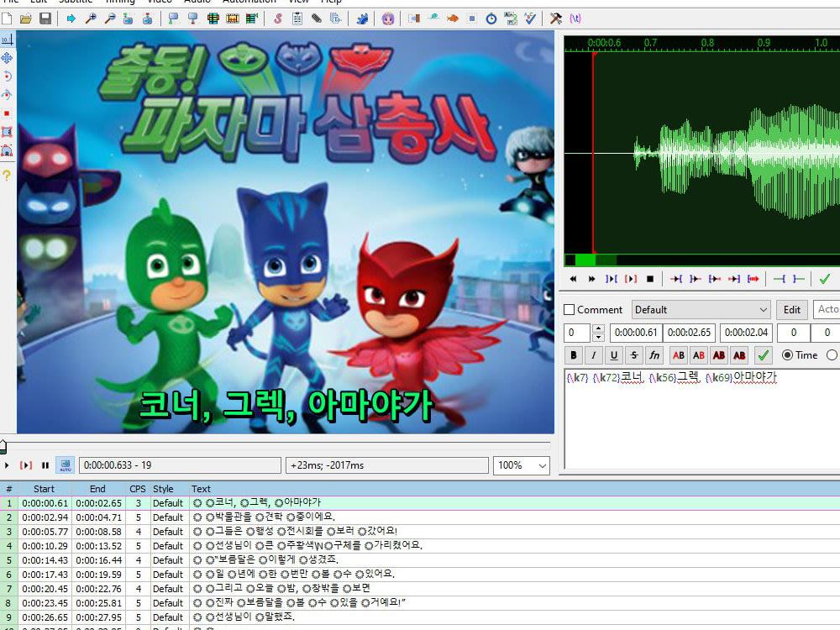840x630 pixels.
Task: Select subtitle row 2 starting 0:00:02.94
Action: (420, 517)
